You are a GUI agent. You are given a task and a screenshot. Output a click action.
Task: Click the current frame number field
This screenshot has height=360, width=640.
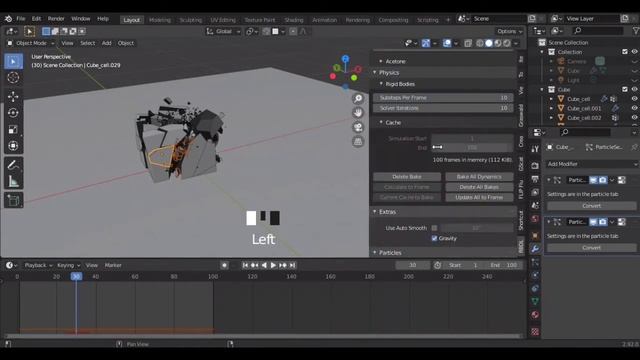[x=413, y=265]
